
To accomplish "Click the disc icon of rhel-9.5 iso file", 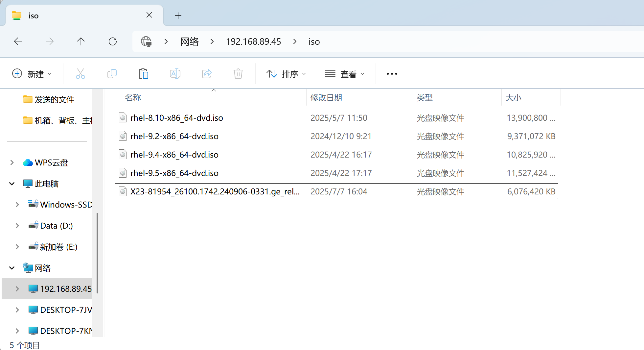I will pyautogui.click(x=123, y=173).
